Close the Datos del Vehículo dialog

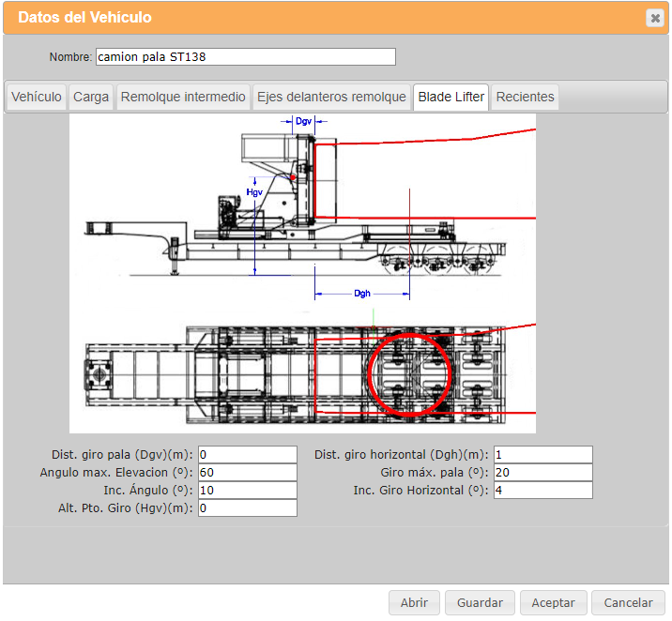tap(653, 18)
